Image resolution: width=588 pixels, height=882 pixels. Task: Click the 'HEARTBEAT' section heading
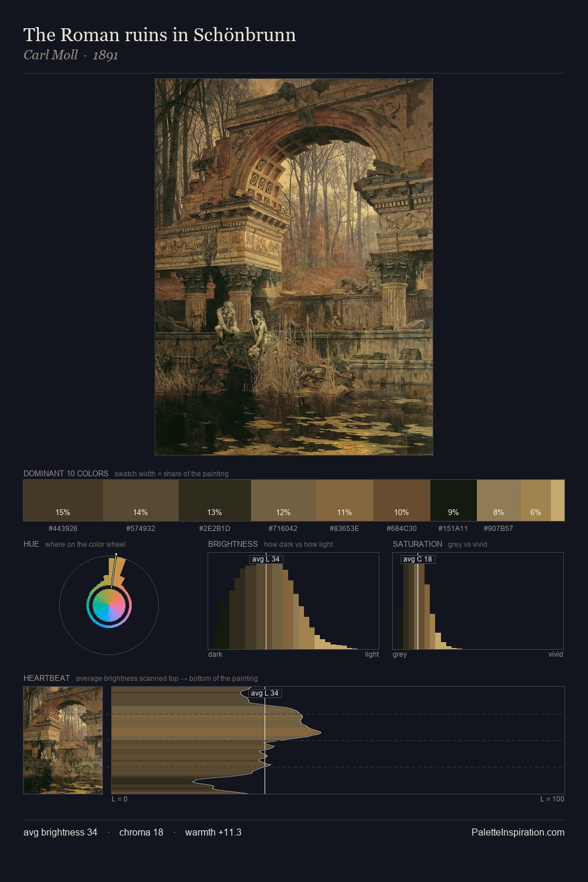pos(46,678)
